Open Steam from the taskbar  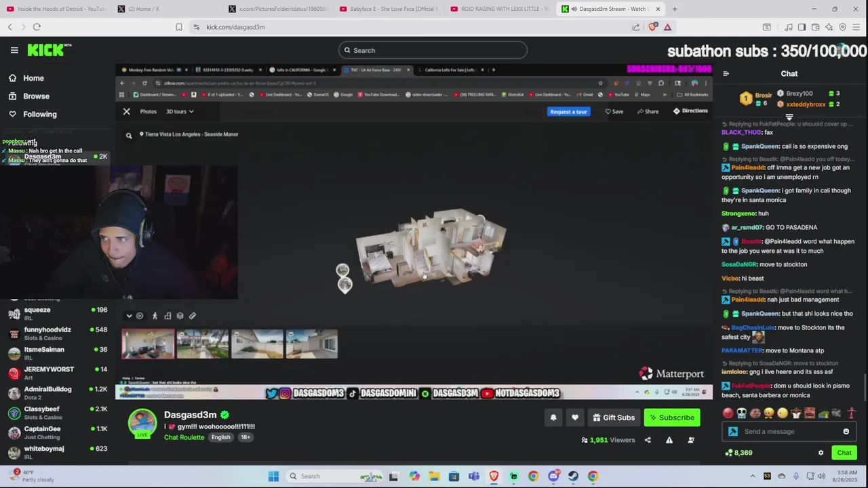(x=573, y=476)
